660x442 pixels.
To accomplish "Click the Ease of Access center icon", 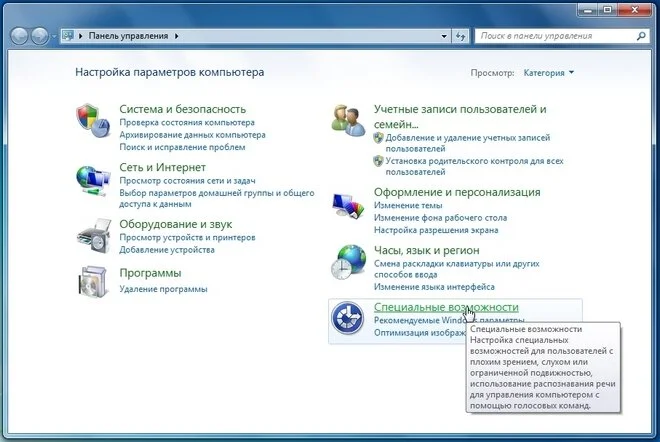I will coord(347,318).
